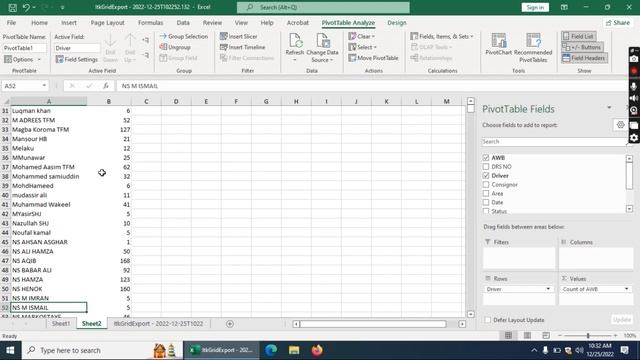Viewport: 640px width, 360px height.
Task: Check the Date field checkbox
Action: click(x=486, y=202)
